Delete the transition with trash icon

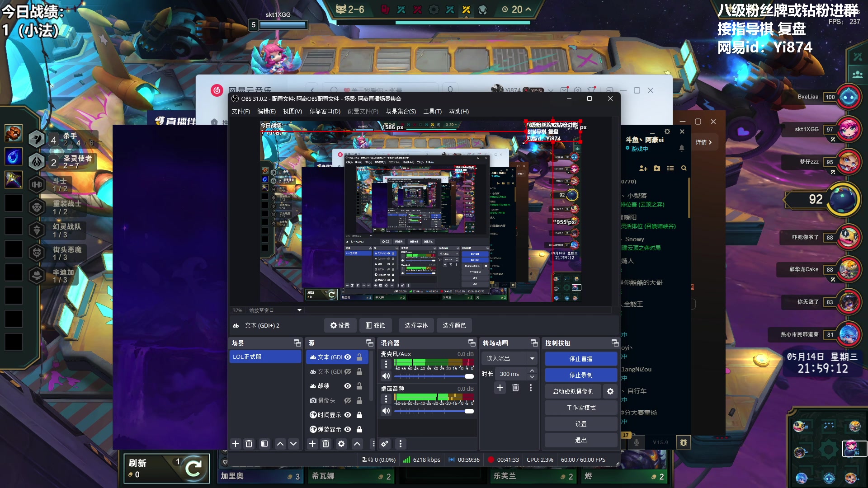click(x=515, y=388)
